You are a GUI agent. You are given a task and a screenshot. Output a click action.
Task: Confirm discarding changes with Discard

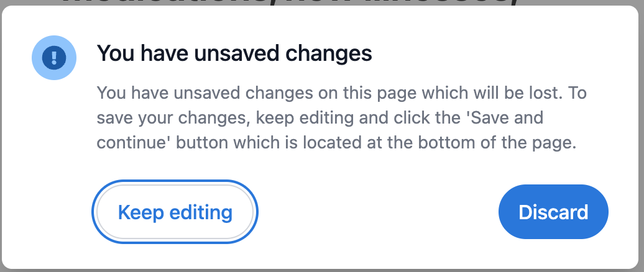(553, 212)
